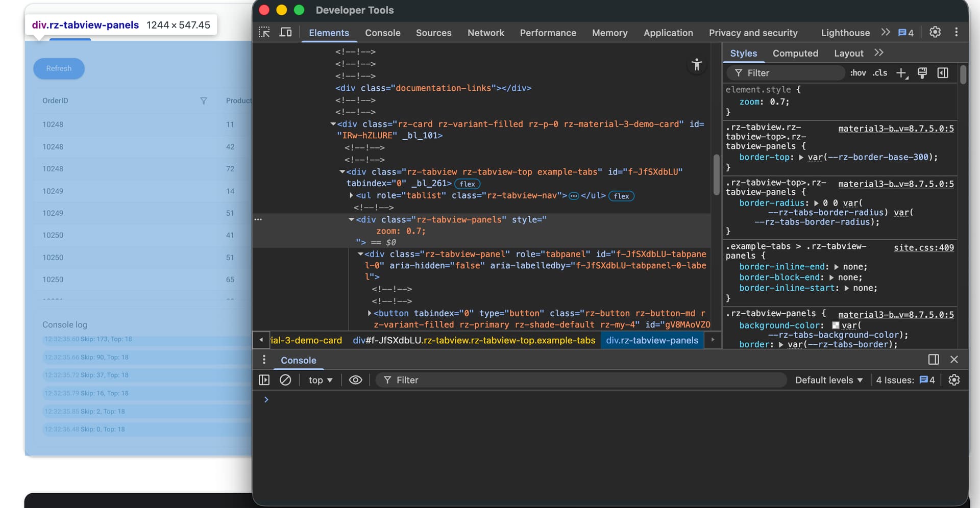Show the console sidebar panel icon
Viewport: 980px width, 508px height.
pyautogui.click(x=264, y=380)
